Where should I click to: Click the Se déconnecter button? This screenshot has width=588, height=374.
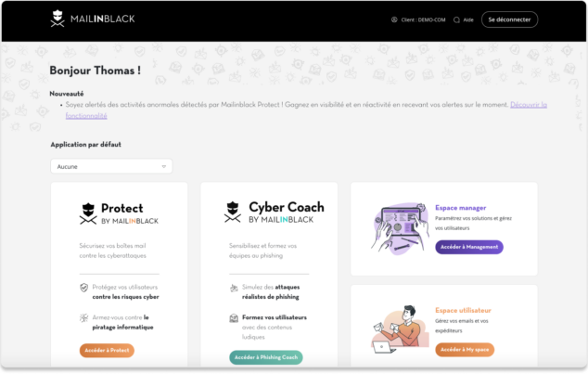pyautogui.click(x=509, y=19)
